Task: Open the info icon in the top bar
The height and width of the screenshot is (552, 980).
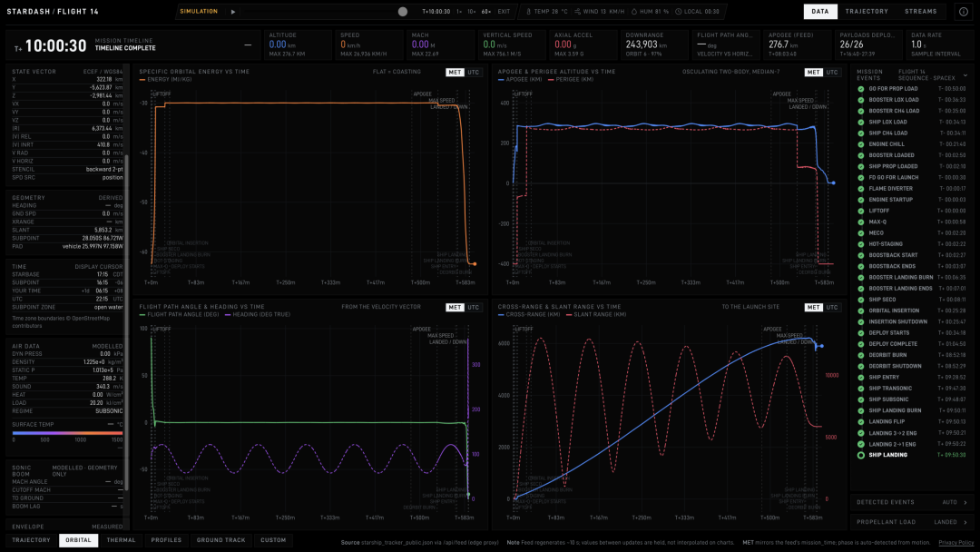Action: (963, 11)
